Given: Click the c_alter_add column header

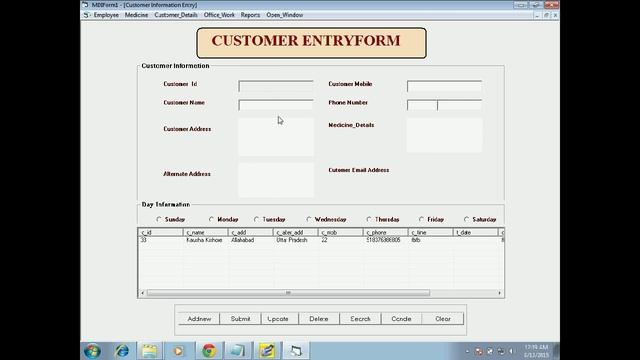Looking at the screenshot, I should 296,232.
